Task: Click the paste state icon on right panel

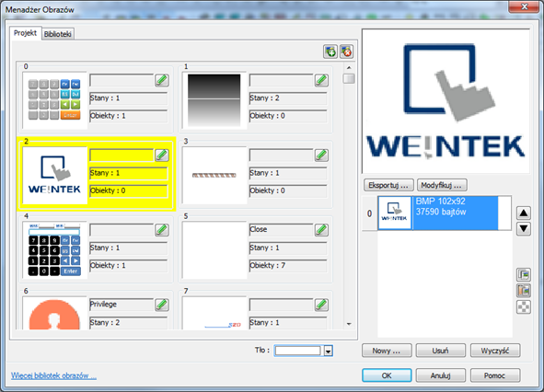Action: 524,291
